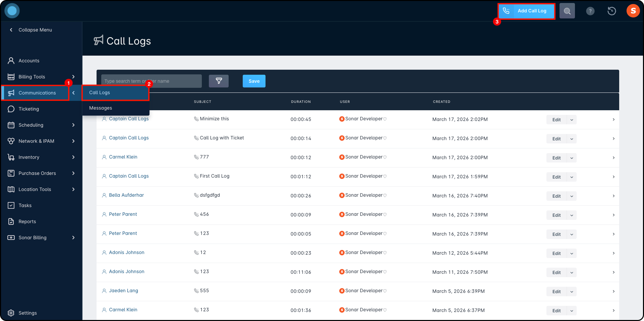Image resolution: width=644 pixels, height=321 pixels.
Task: Click the Location Tools map icon
Action: 11,189
